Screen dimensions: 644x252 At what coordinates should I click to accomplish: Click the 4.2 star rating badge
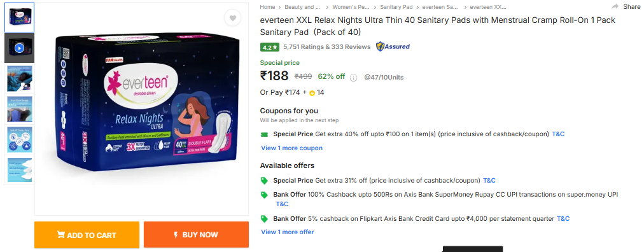[270, 47]
